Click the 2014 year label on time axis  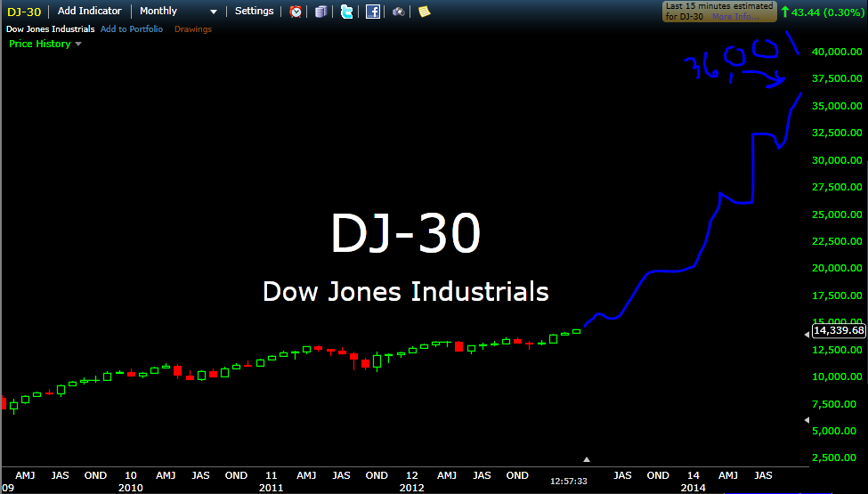pos(694,488)
